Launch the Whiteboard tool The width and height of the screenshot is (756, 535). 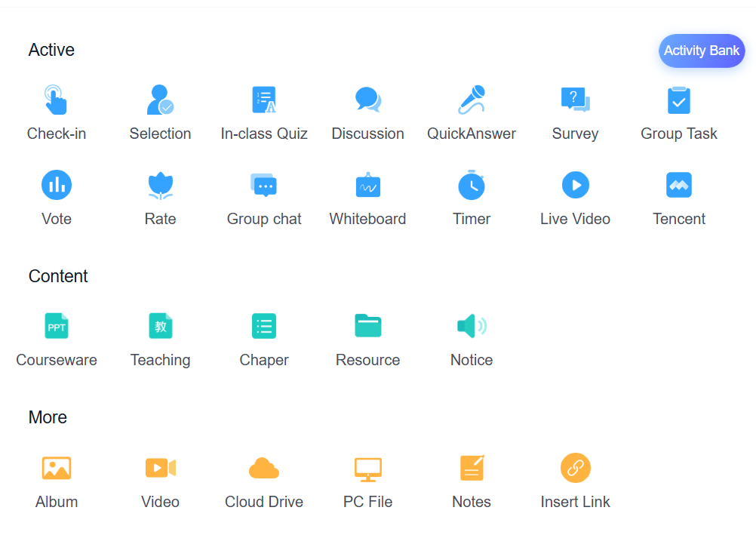[367, 185]
